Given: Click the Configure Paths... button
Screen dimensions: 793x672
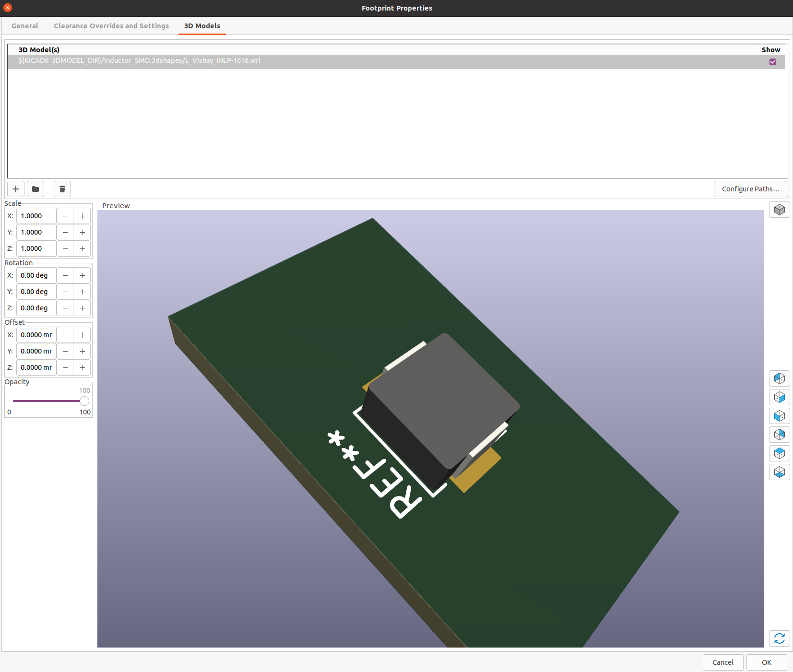Looking at the screenshot, I should point(750,189).
